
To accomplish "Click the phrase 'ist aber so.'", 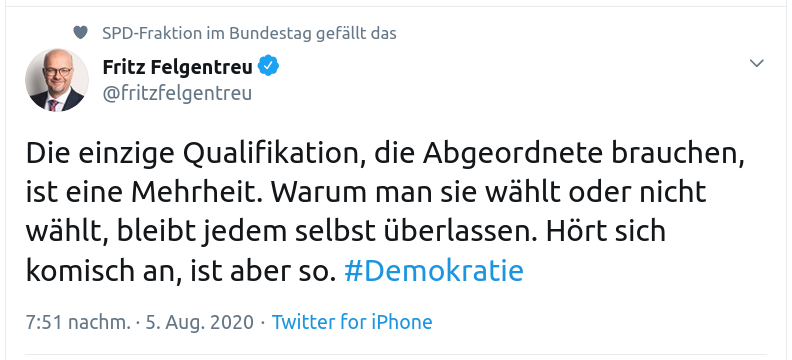I will click(264, 271).
